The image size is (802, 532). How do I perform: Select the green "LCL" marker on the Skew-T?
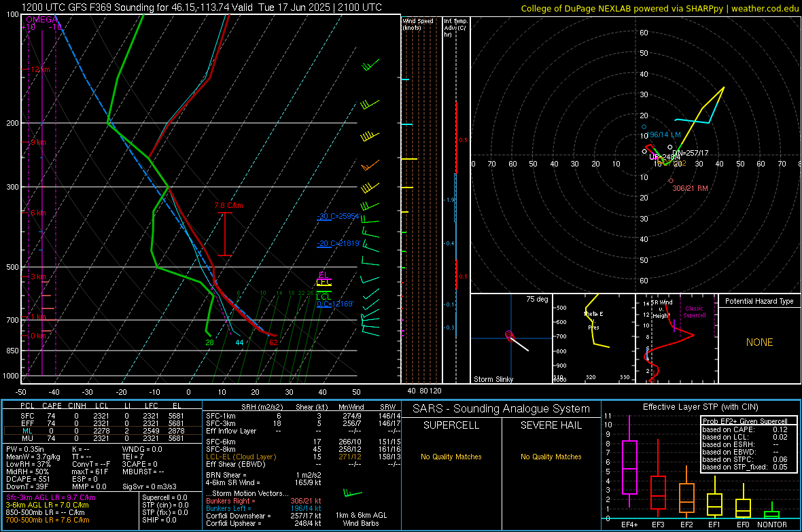(x=324, y=297)
